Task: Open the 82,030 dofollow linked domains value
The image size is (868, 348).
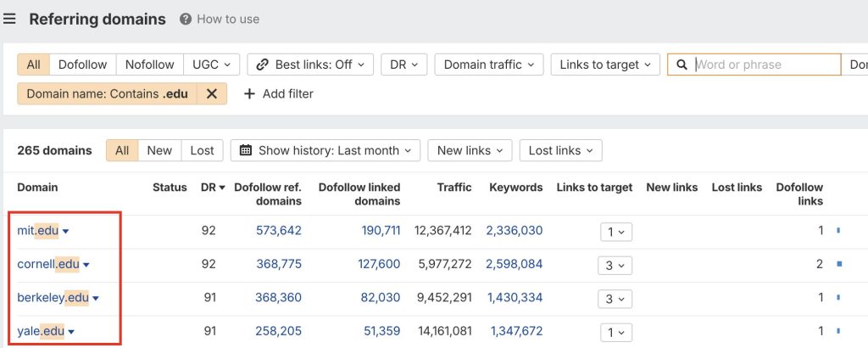Action: [x=381, y=298]
